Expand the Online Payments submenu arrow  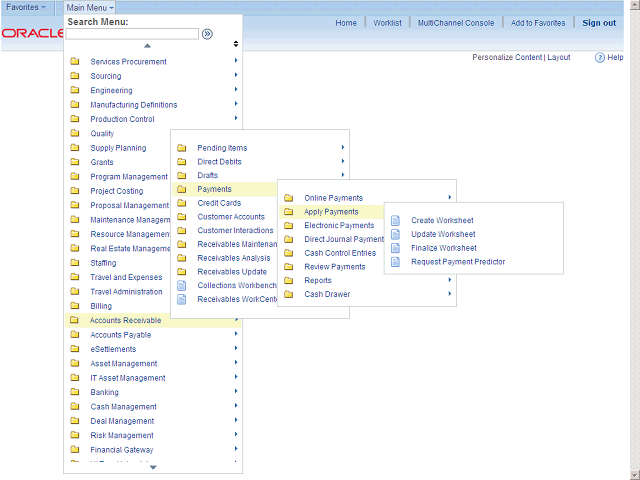(450, 198)
